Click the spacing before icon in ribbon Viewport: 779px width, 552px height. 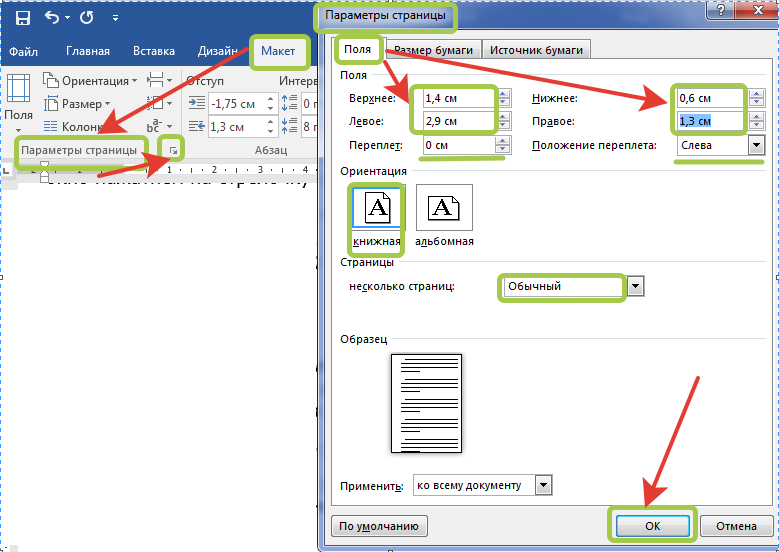[289, 103]
